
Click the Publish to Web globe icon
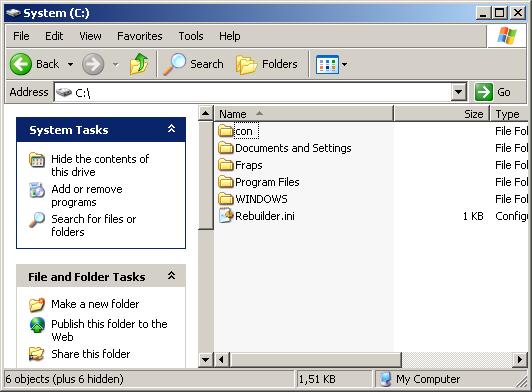click(x=37, y=325)
